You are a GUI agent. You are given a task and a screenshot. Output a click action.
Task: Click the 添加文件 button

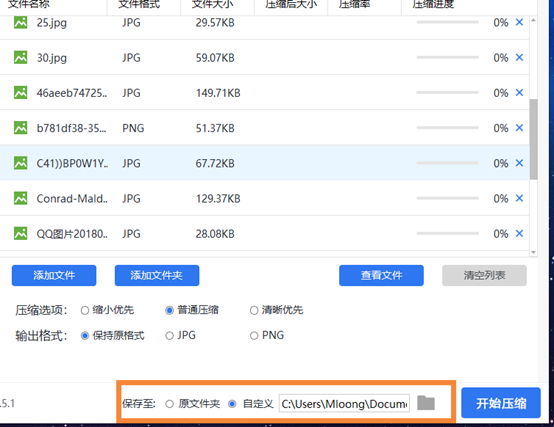(x=54, y=275)
